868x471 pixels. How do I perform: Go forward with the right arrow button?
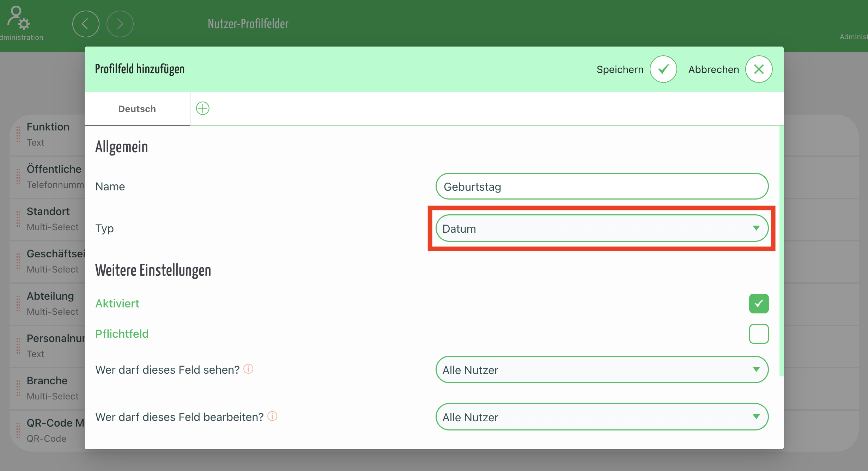point(120,24)
